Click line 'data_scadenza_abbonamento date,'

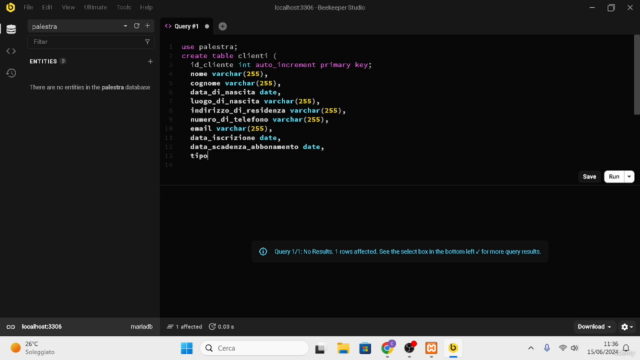(257, 147)
